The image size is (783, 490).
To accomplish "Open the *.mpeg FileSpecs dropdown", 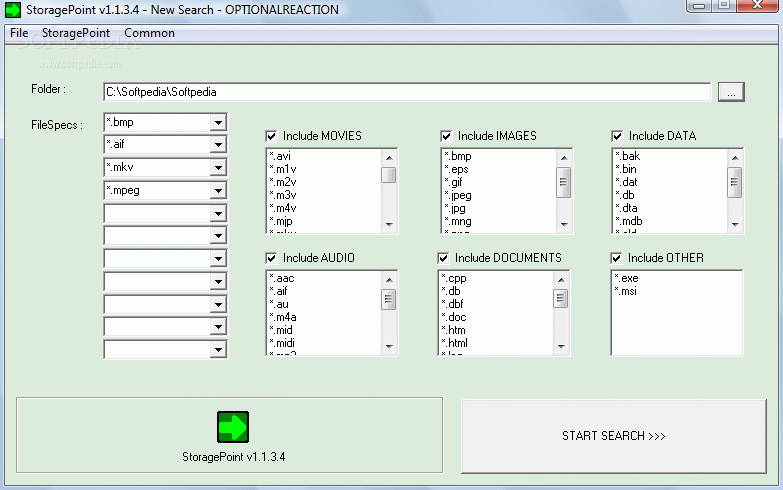I will 218,191.
